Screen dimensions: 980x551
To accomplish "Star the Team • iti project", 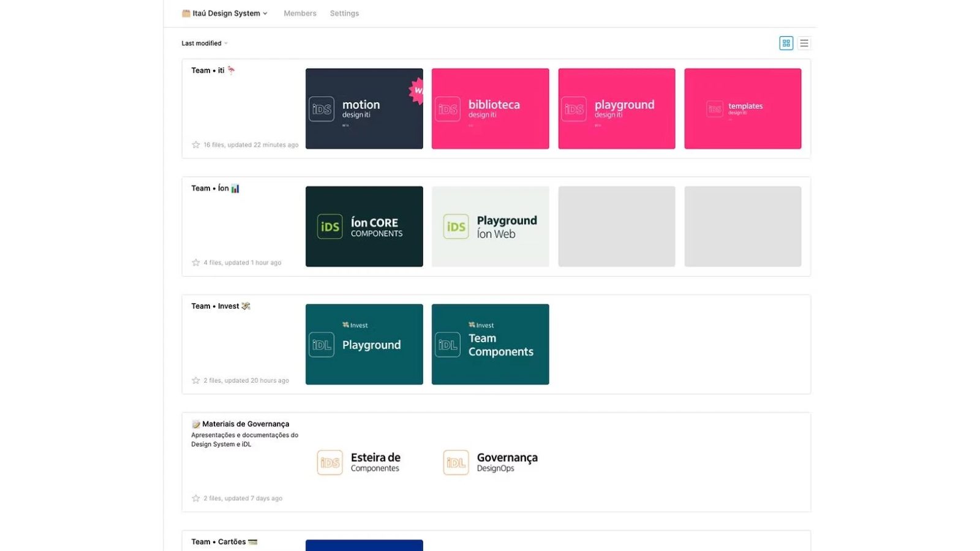I will [196, 144].
